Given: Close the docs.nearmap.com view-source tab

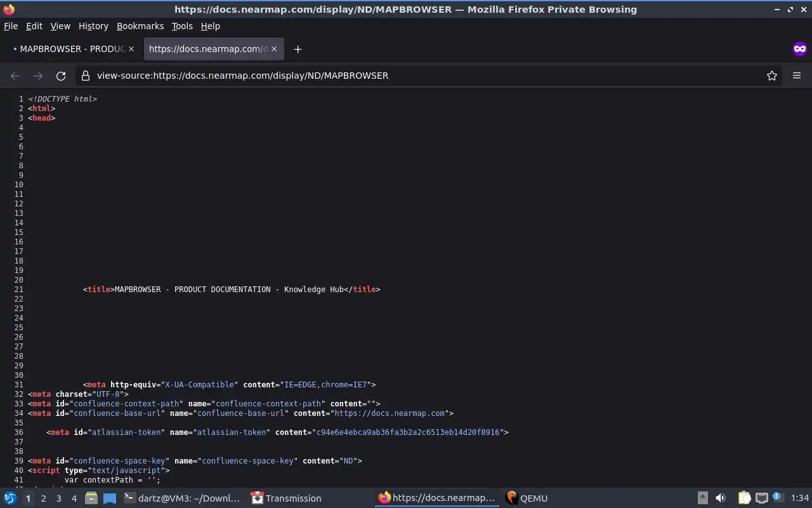Looking at the screenshot, I should (274, 49).
